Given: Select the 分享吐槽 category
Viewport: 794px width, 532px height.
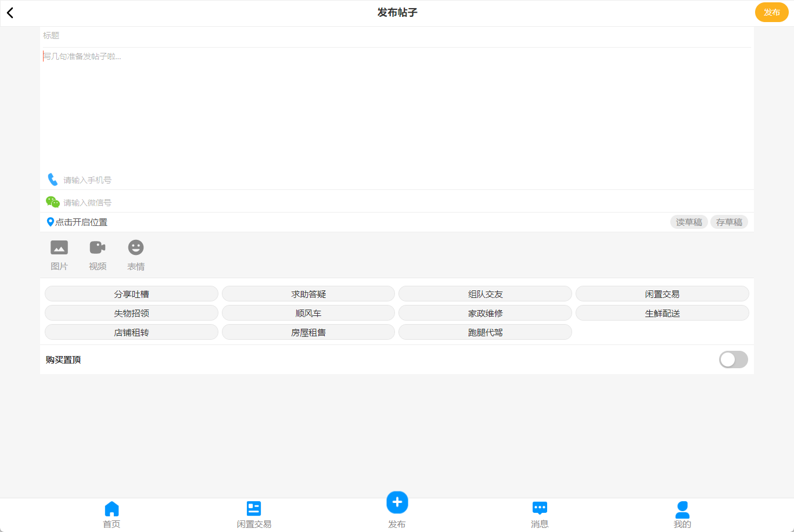Looking at the screenshot, I should tap(131, 294).
